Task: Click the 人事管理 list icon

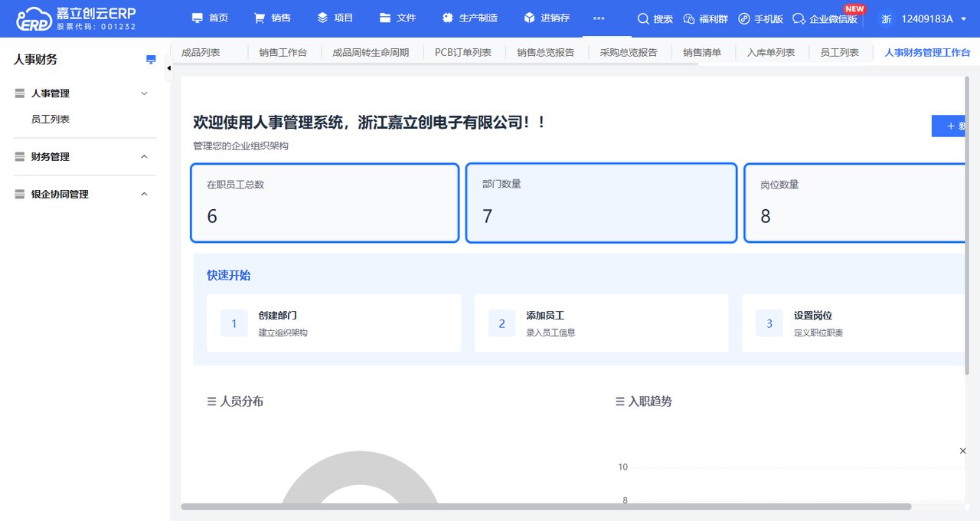Action: point(20,93)
